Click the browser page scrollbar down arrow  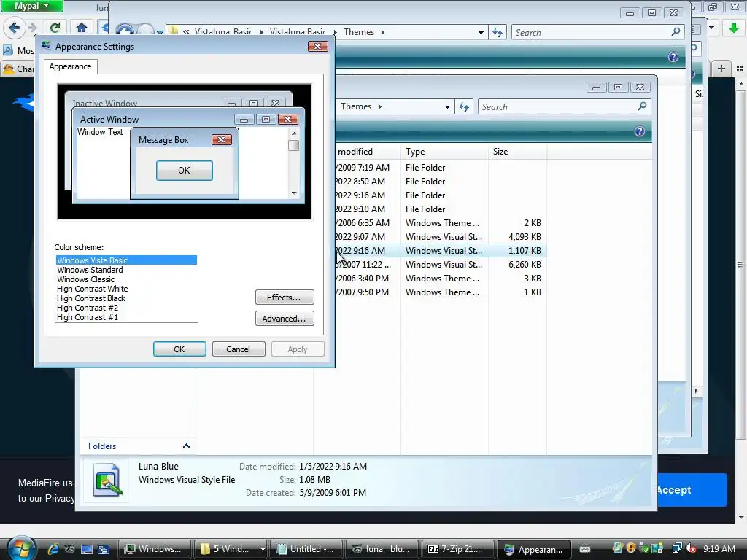pyautogui.click(x=740, y=518)
